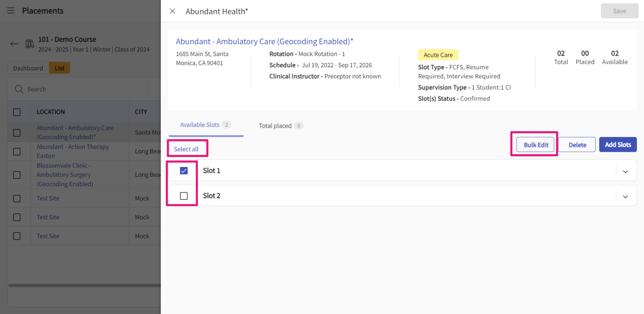Check the Slot 2 checkbox
The height and width of the screenshot is (314, 644).
click(x=184, y=196)
